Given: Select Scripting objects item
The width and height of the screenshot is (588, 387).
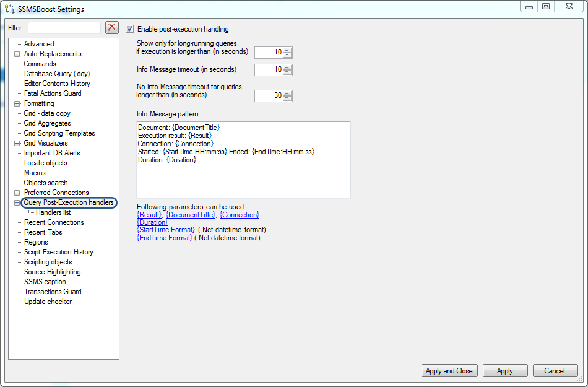Looking at the screenshot, I should pos(48,262).
